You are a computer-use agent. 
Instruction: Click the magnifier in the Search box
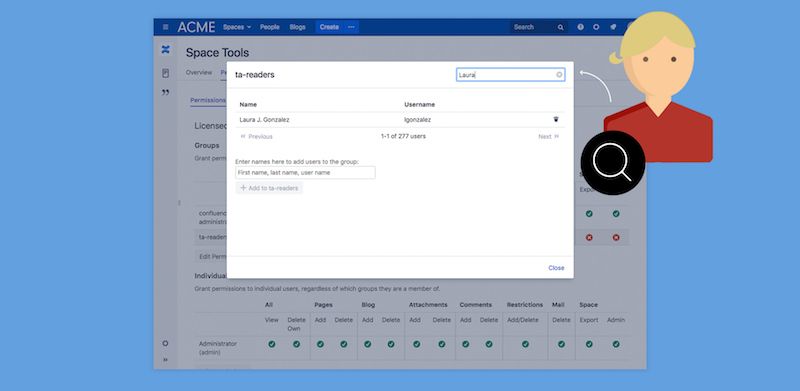point(560,28)
